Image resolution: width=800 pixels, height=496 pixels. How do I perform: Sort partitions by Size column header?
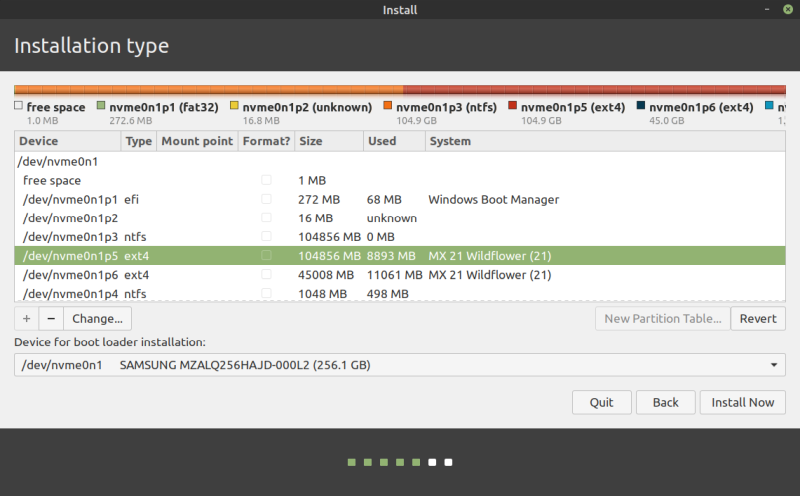pyautogui.click(x=328, y=142)
